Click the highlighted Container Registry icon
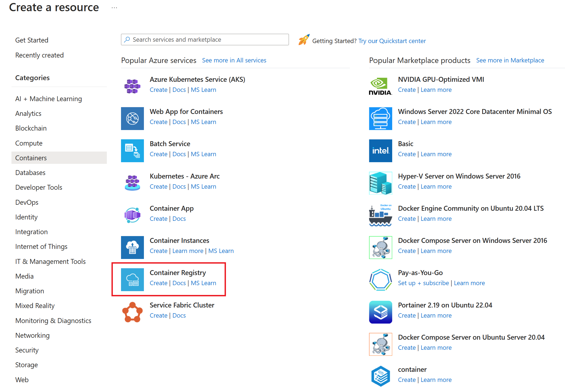 coord(132,279)
